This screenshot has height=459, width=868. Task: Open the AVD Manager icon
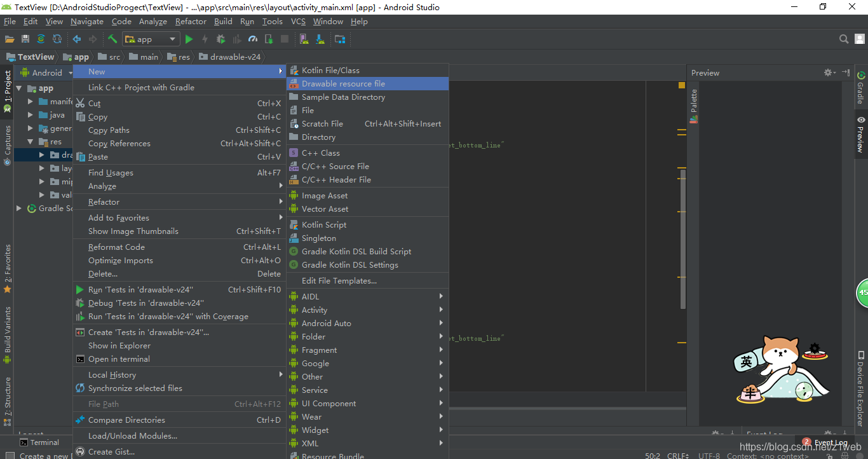(x=304, y=39)
